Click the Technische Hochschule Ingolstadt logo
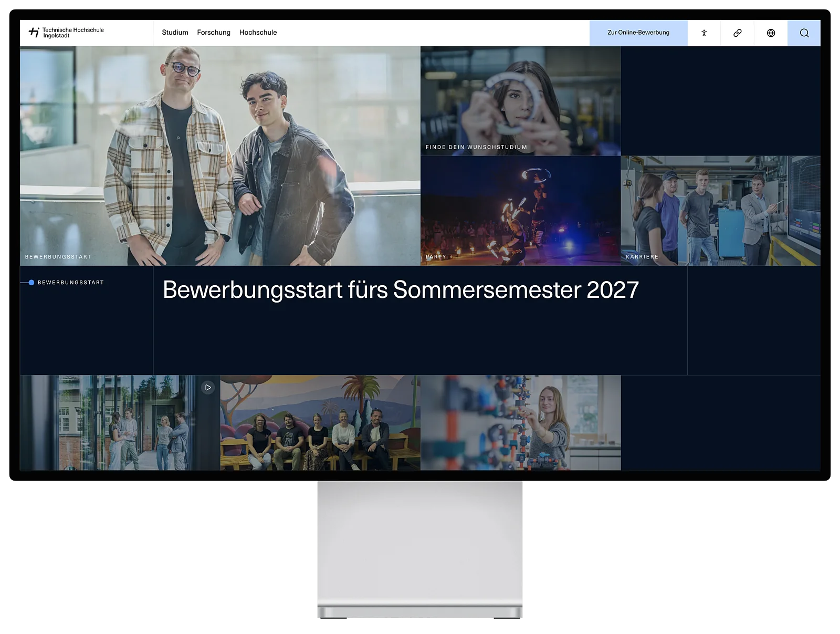840x634 pixels. tap(66, 33)
